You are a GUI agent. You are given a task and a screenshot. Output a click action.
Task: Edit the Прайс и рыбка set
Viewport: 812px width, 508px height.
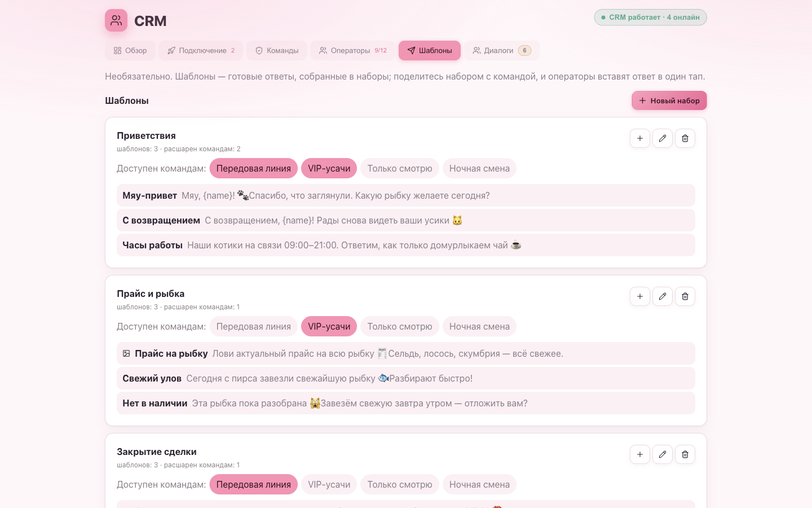(x=663, y=296)
